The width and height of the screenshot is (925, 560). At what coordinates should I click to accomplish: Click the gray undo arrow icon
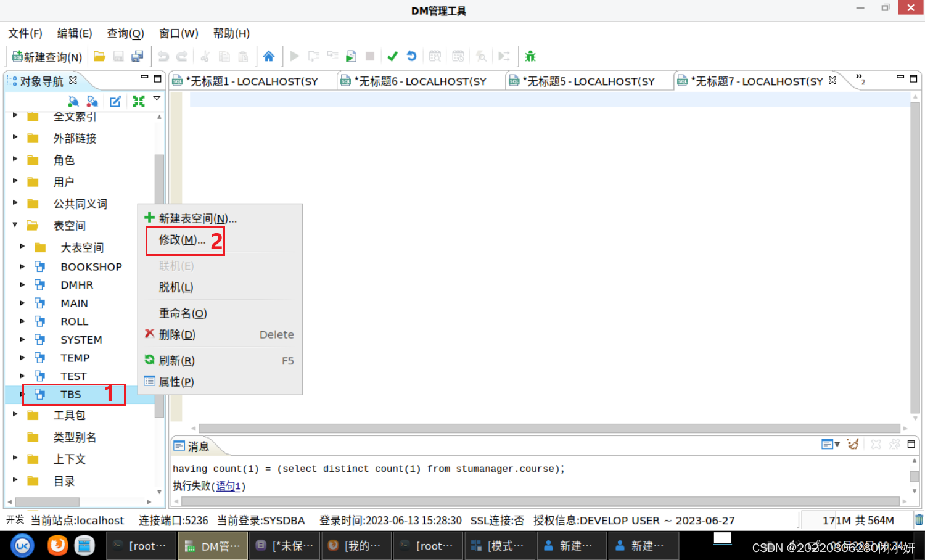click(x=163, y=57)
